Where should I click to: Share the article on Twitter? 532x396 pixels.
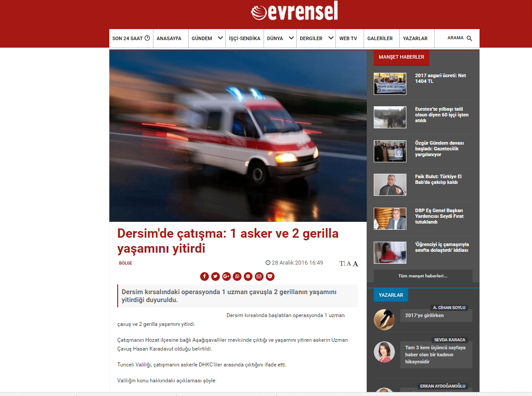pyautogui.click(x=216, y=276)
